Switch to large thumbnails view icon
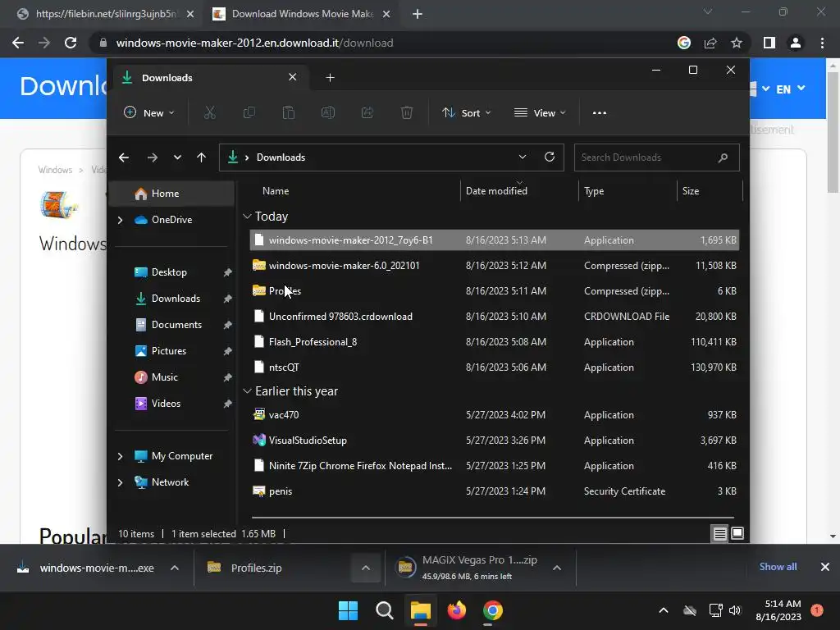Image resolution: width=840 pixels, height=630 pixels. click(x=737, y=533)
